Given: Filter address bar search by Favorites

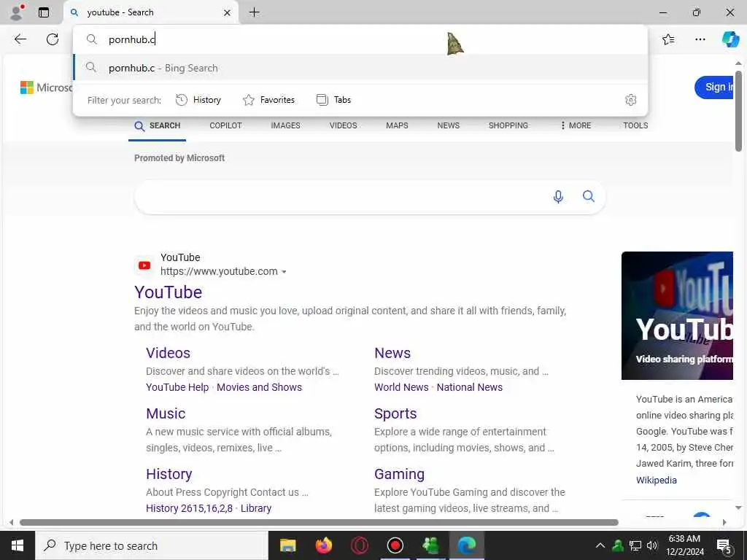Looking at the screenshot, I should [x=268, y=100].
